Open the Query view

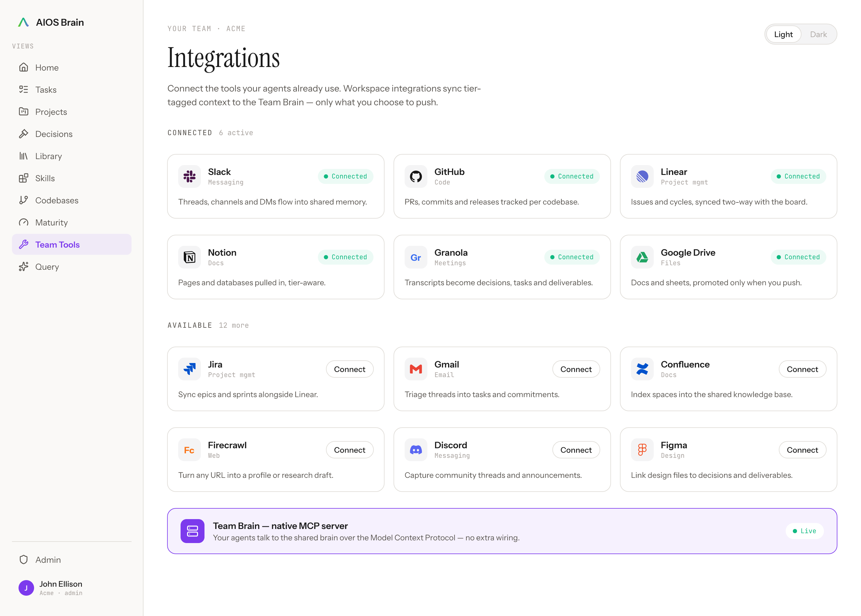72,267
